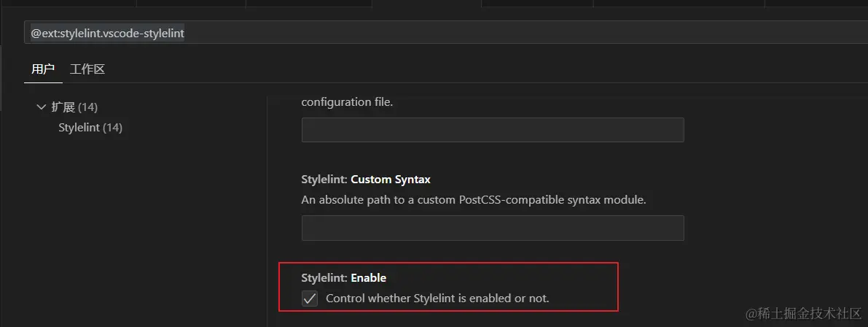This screenshot has width=868, height=327.
Task: Click the settings search box with @ext:stylelint query
Action: (437, 34)
